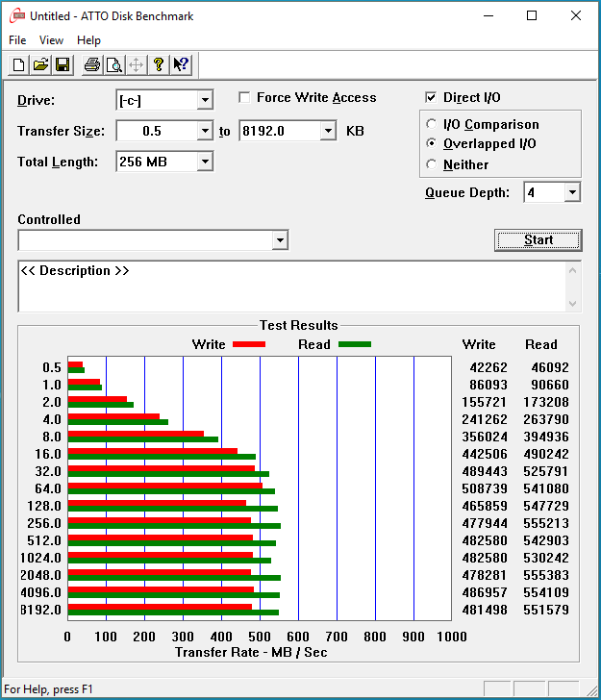Maximize the ATTO Disk Benchmark window
The image size is (601, 700).
[532, 15]
